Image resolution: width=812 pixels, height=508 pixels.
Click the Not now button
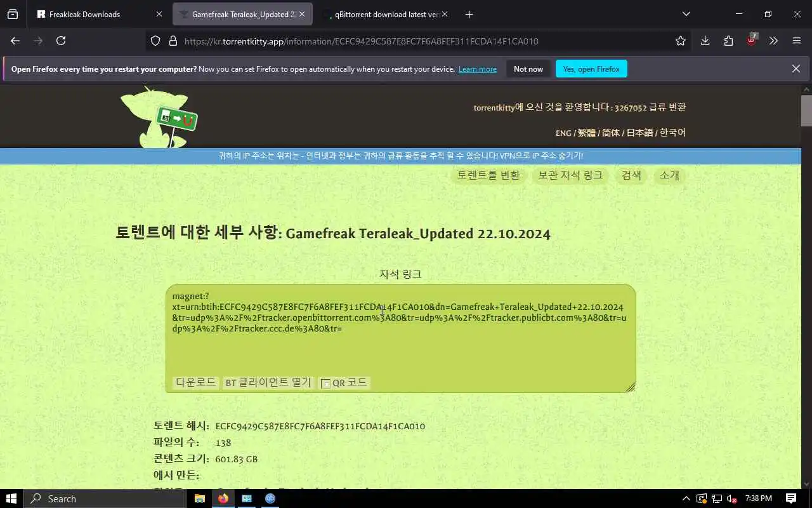point(528,69)
